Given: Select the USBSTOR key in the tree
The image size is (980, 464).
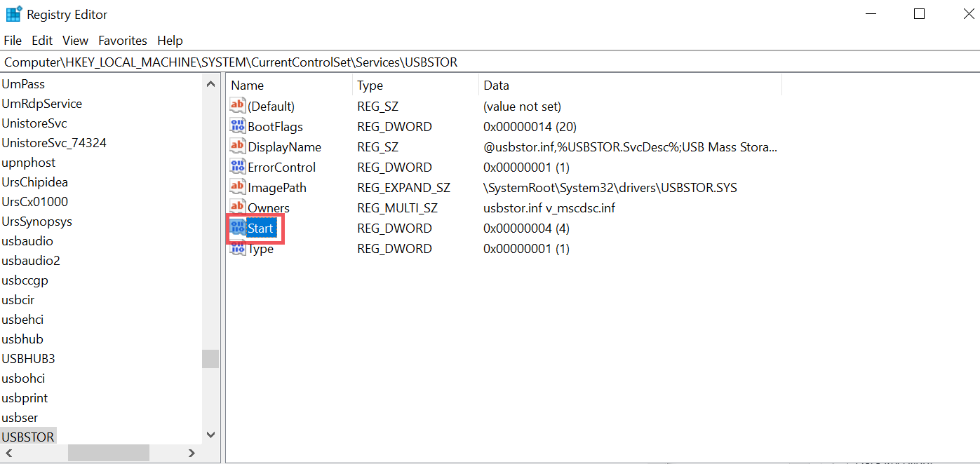Looking at the screenshot, I should point(28,437).
